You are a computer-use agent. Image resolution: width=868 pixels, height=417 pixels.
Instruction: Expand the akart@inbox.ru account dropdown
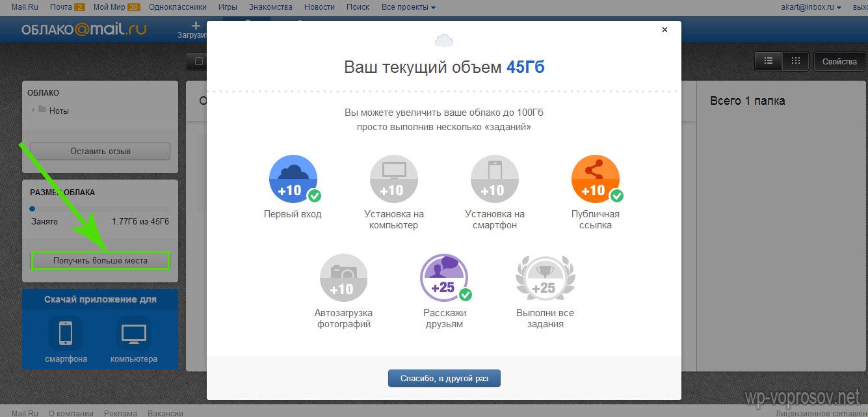[811, 7]
